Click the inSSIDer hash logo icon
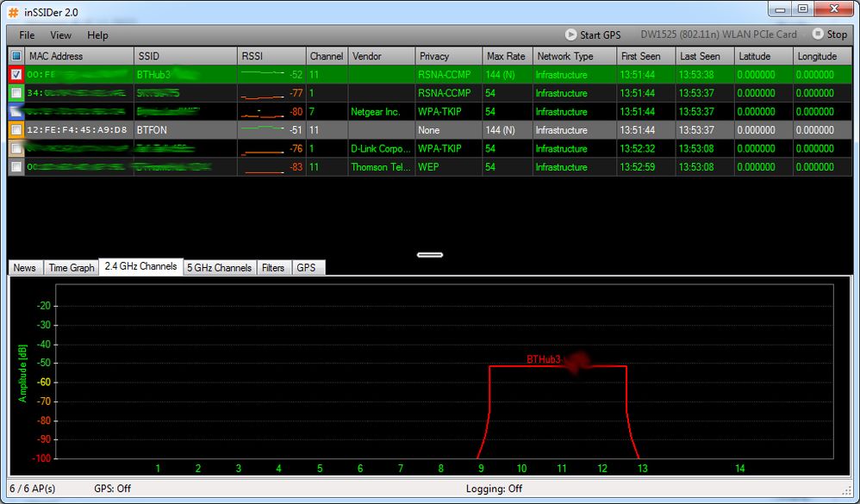 point(13,12)
